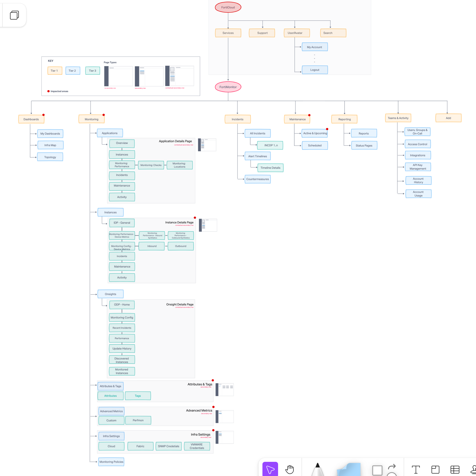Viewport: 476px width, 476px height.
Task: Open the Stamp tool
Action: point(474,470)
